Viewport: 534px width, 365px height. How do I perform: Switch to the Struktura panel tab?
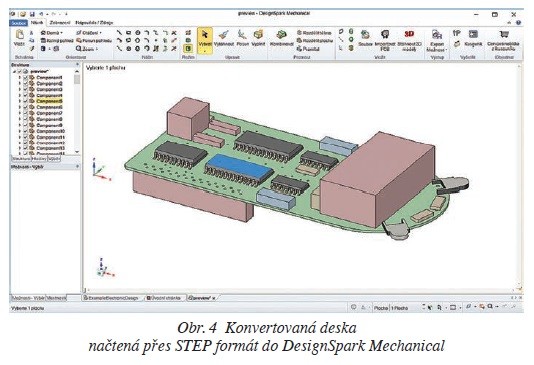click(21, 159)
